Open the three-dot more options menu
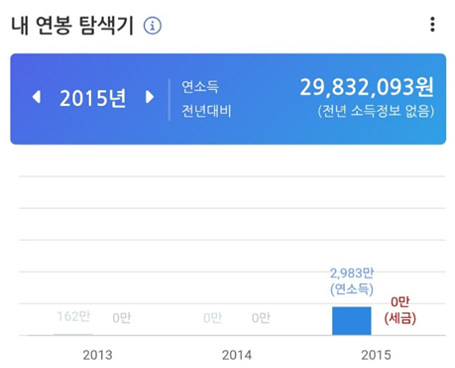Screen dimensions: 455x368 [432, 25]
